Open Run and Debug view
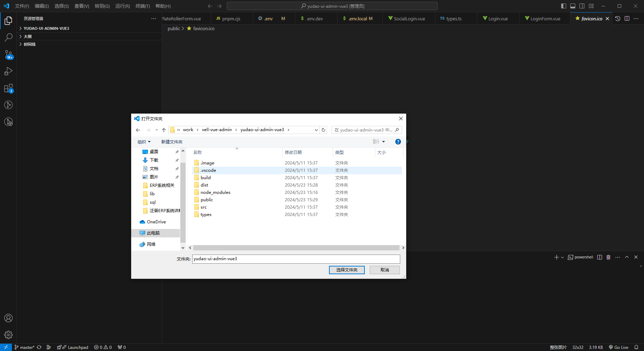 [x=8, y=71]
